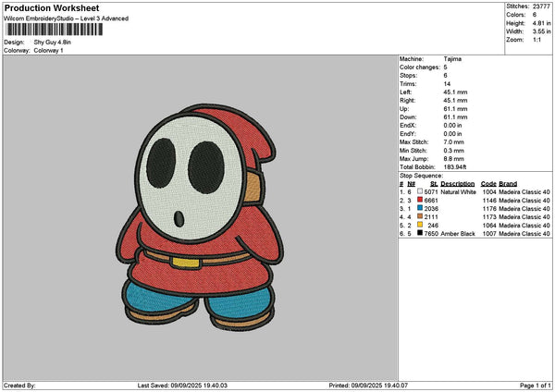555x392 pixels.
Task: Click the 'St.' column header
Action: click(434, 184)
